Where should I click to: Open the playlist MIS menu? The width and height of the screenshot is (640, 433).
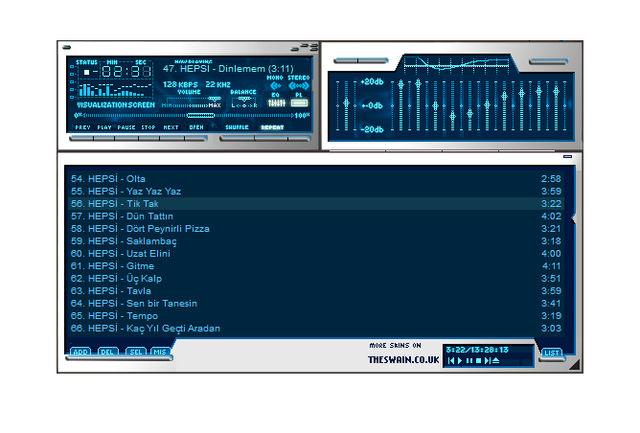click(x=160, y=352)
